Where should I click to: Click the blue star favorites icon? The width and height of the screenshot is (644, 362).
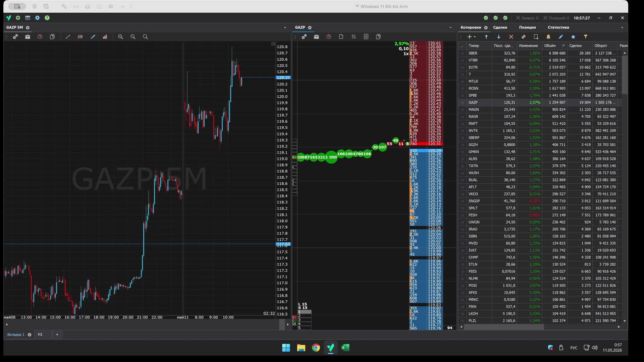(573, 37)
